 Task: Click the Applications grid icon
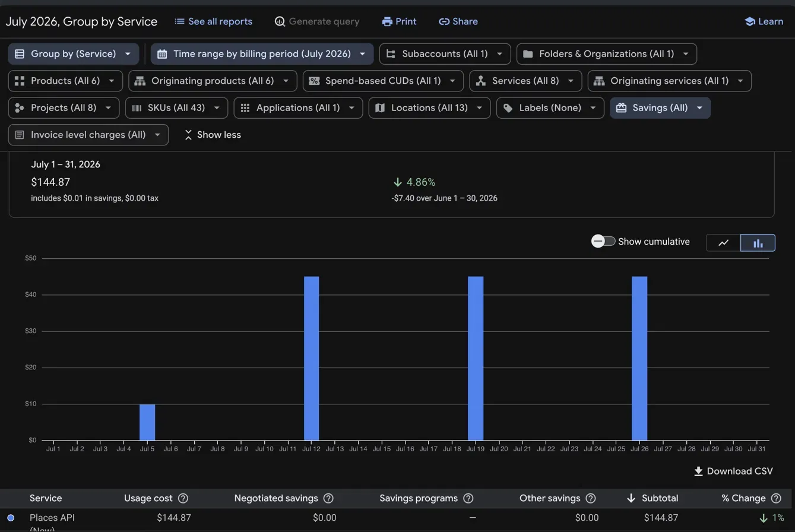[x=245, y=108]
